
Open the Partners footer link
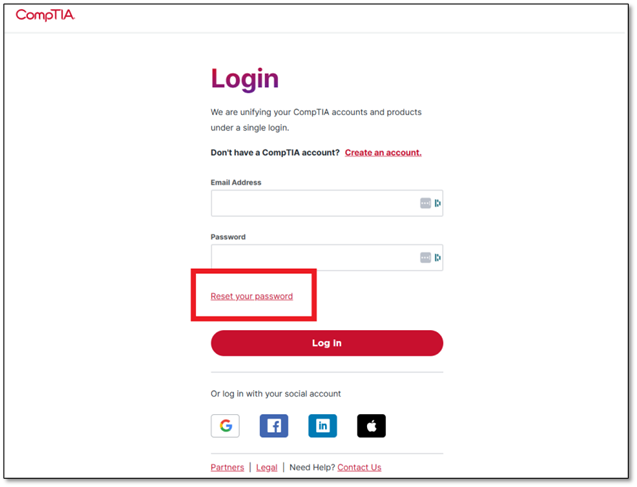click(228, 468)
